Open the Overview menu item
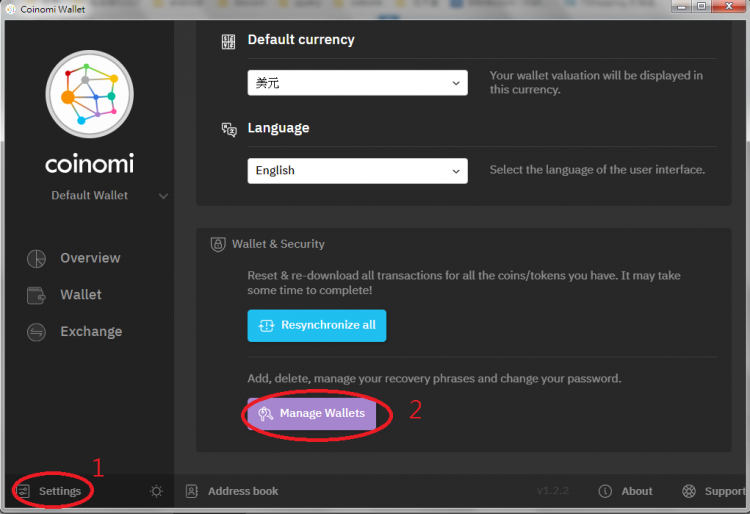750x514 pixels. coord(90,258)
